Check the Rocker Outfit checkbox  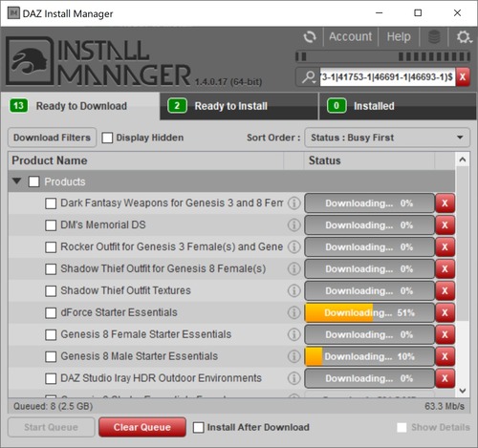click(x=51, y=247)
